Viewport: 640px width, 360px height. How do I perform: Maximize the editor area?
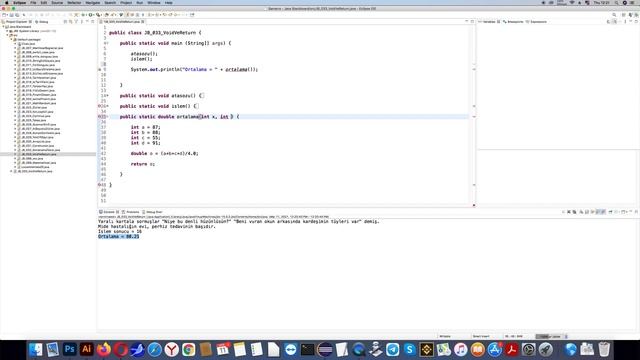[472, 21]
